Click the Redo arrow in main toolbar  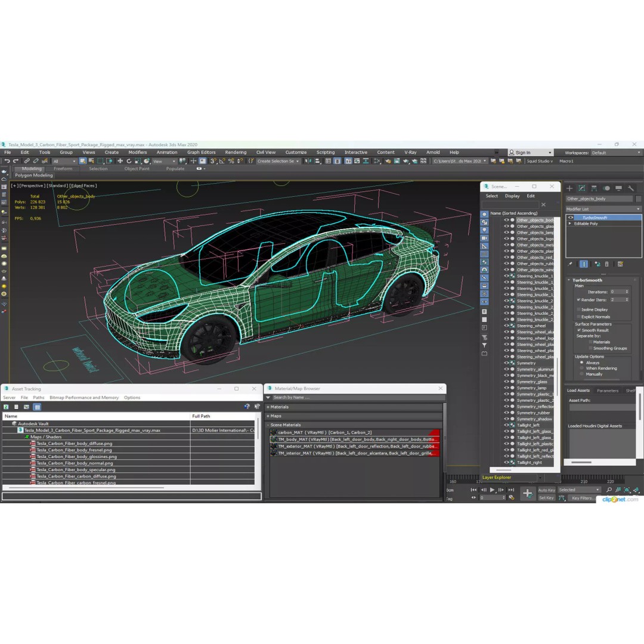click(x=16, y=161)
